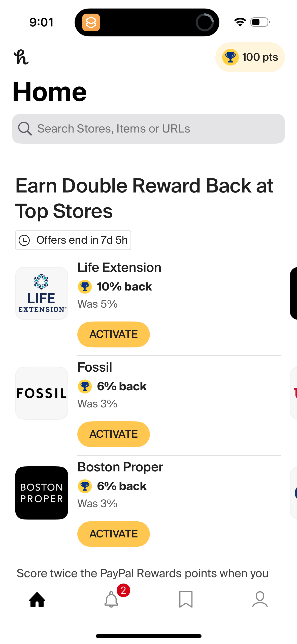Tap the Offers end in 7d 5h timer
The image size is (297, 644).
(x=73, y=240)
